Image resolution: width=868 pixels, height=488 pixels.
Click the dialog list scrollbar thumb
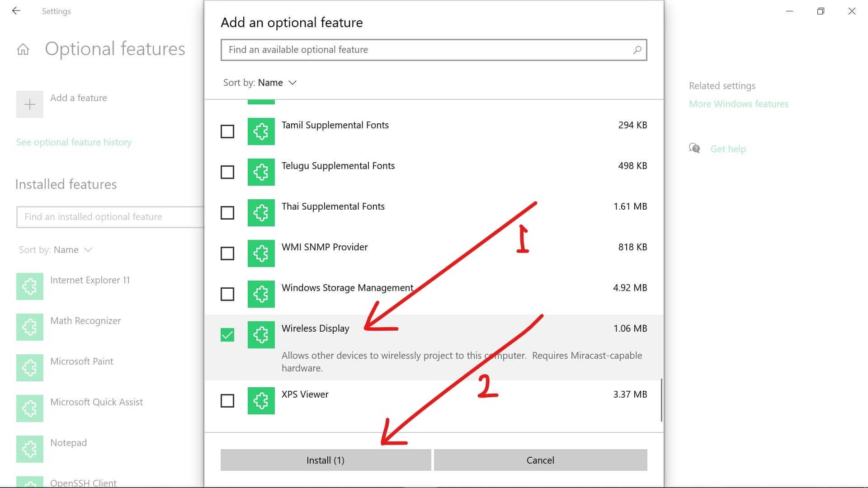661,400
